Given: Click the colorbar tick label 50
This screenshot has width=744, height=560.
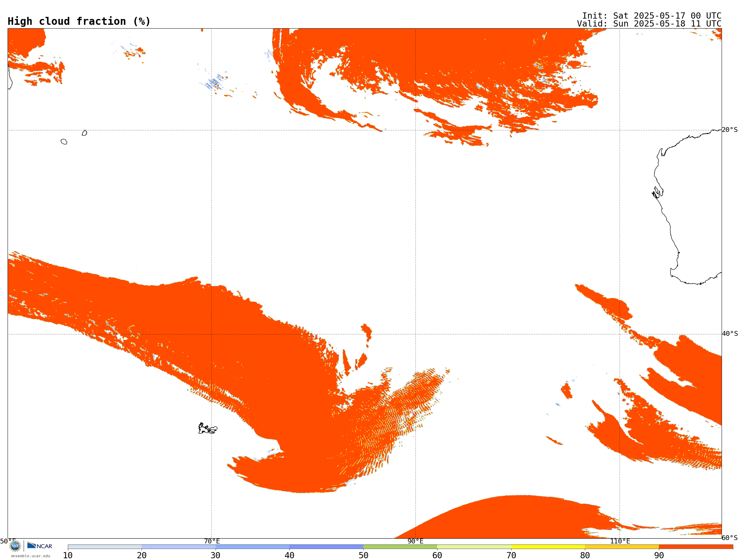Looking at the screenshot, I should pos(363,555).
